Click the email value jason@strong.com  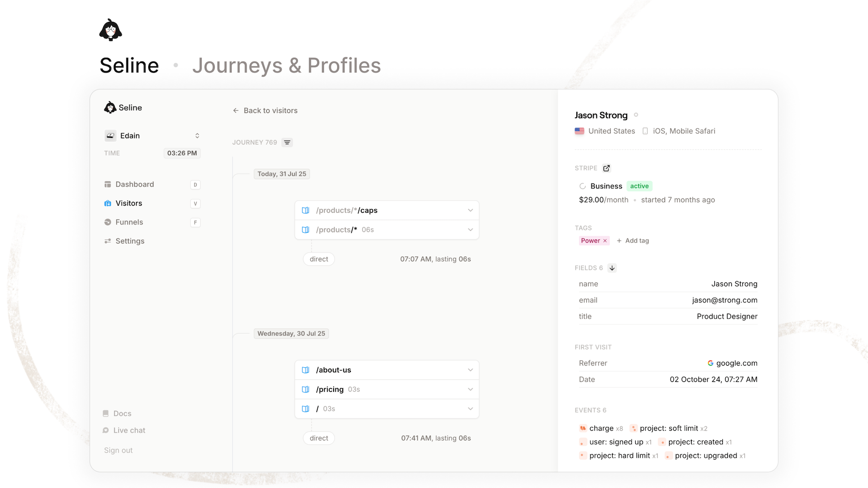coord(725,300)
